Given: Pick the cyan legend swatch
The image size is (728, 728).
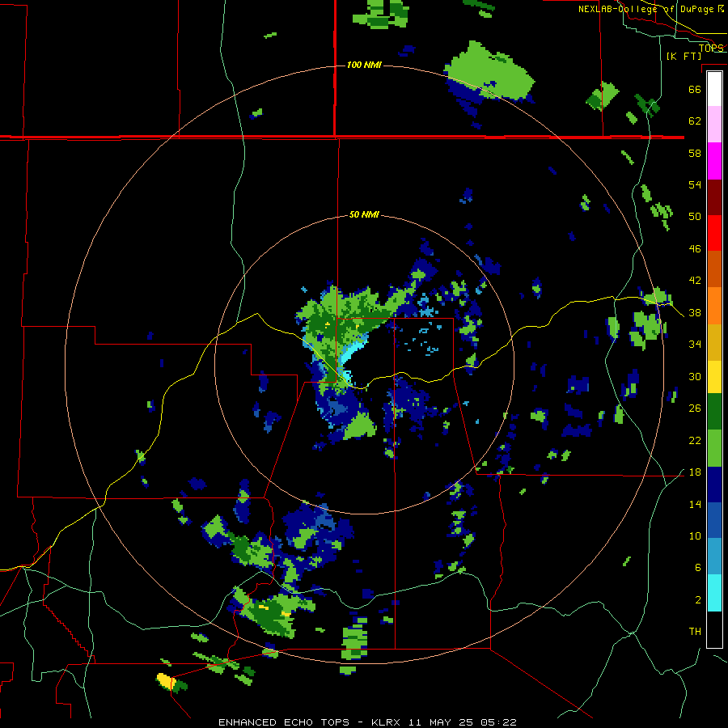Looking at the screenshot, I should (714, 593).
